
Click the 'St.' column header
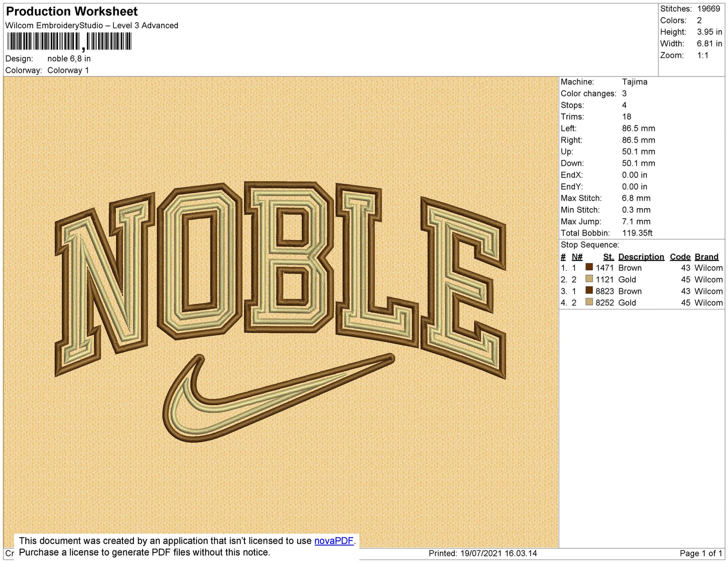point(608,257)
